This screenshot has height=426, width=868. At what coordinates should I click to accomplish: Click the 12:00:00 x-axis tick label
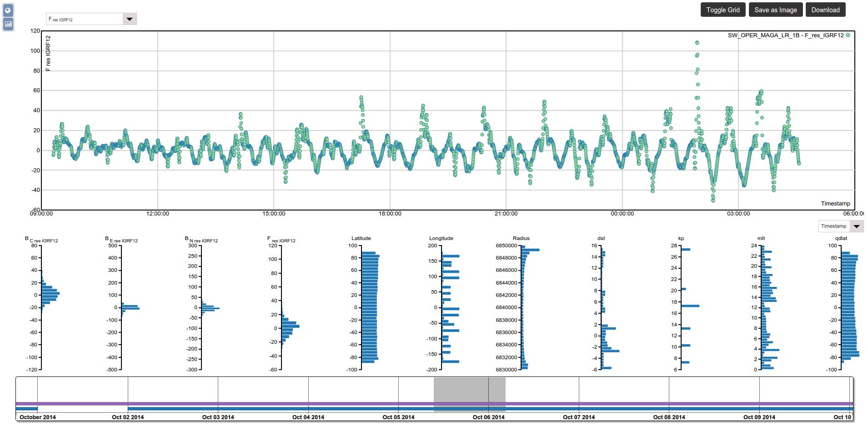(x=158, y=214)
